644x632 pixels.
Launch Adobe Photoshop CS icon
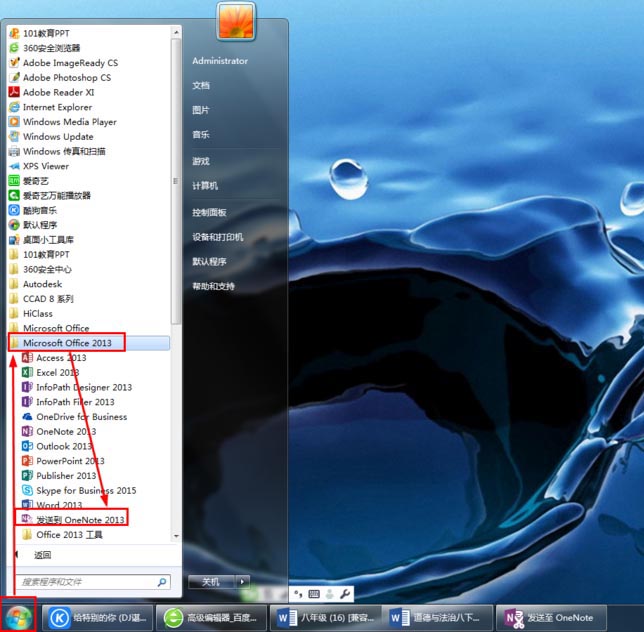coord(14,78)
